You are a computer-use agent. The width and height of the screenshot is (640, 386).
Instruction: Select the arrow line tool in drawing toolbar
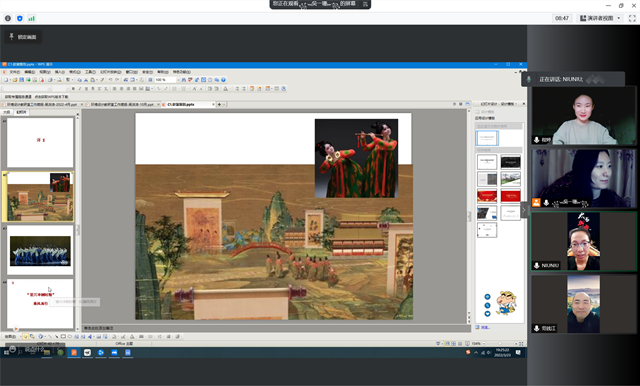(57, 337)
